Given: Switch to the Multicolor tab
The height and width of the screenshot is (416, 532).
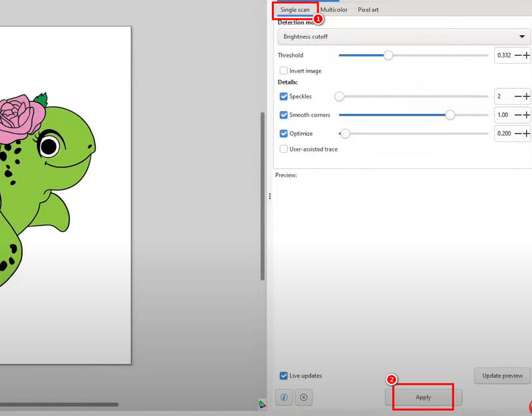Looking at the screenshot, I should pos(334,9).
